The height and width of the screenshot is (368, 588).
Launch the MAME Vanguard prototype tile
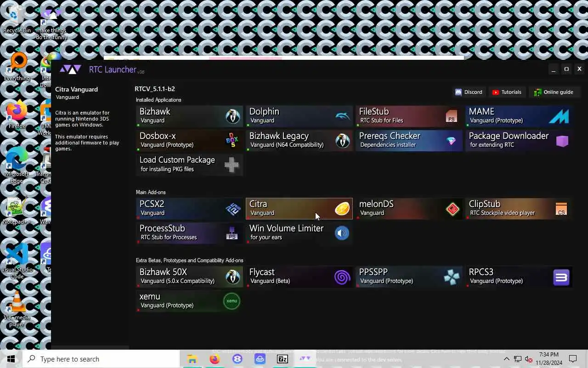coord(519,116)
